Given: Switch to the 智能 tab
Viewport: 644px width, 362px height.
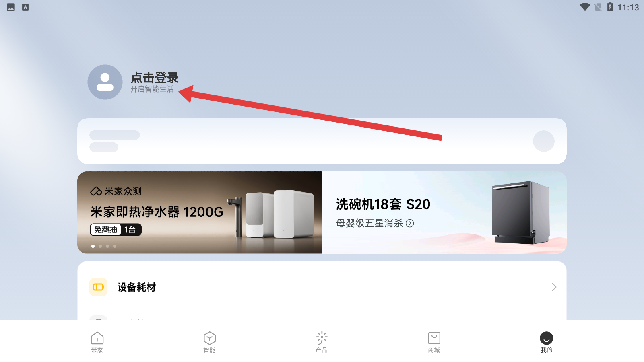Looking at the screenshot, I should (x=209, y=342).
